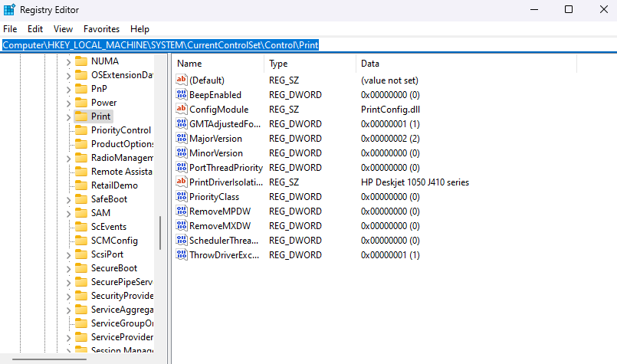Select the ServiceGroupOr tree key
Screen dimensions: 617x364
pyautogui.click(x=122, y=323)
